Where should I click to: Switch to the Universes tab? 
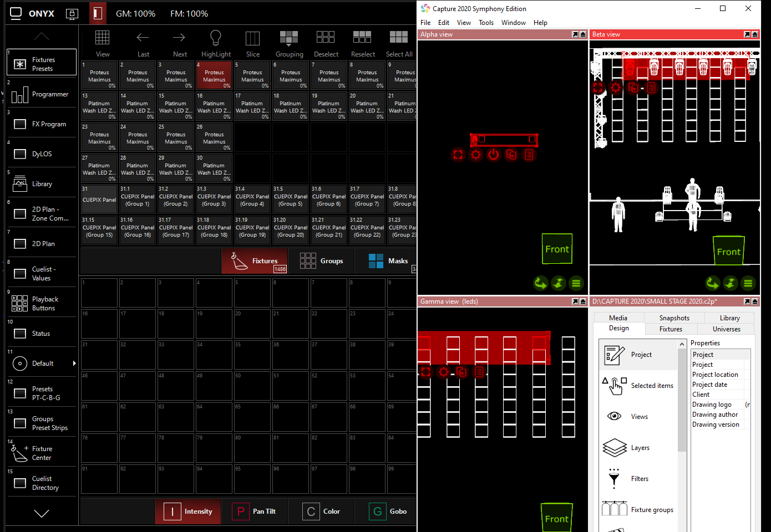click(x=726, y=329)
